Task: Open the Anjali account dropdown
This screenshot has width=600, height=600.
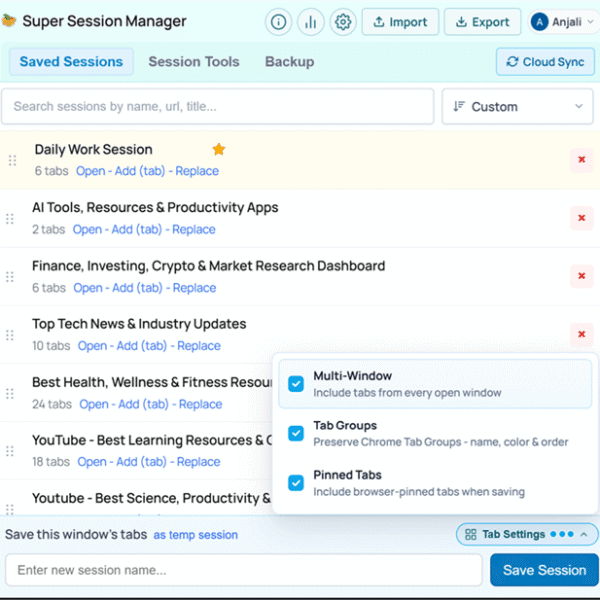Action: (x=563, y=22)
